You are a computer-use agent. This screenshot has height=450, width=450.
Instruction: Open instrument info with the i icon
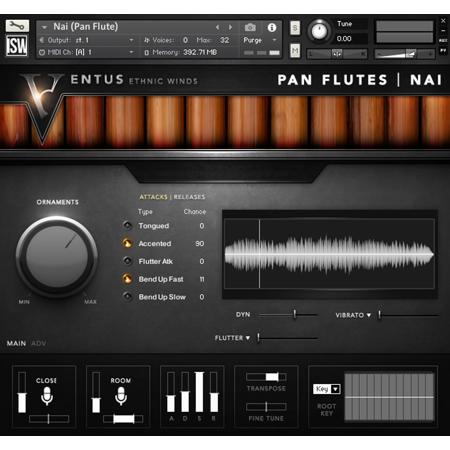pyautogui.click(x=272, y=27)
